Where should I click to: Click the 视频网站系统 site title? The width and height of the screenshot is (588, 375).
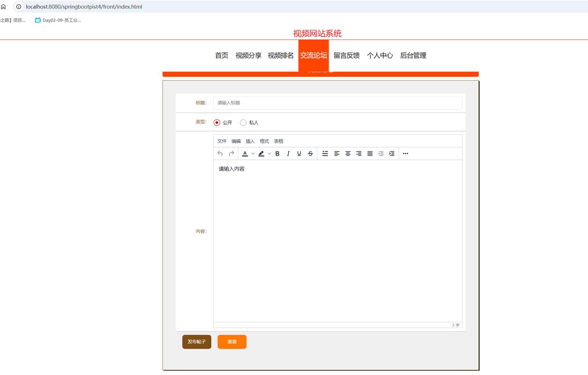pos(317,33)
